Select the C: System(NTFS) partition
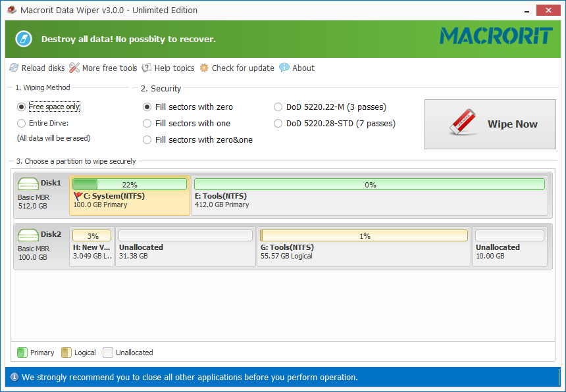Screen dimensions: 566x392 point(130,195)
